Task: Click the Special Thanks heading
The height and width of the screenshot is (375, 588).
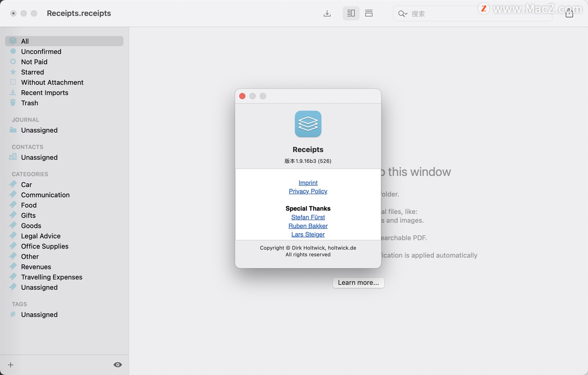Action: (x=308, y=209)
